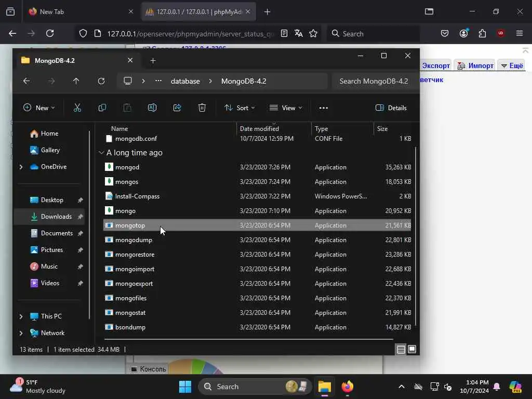Click the Rename icon in Explorer toolbar
Image resolution: width=532 pixels, height=399 pixels.
point(152,108)
